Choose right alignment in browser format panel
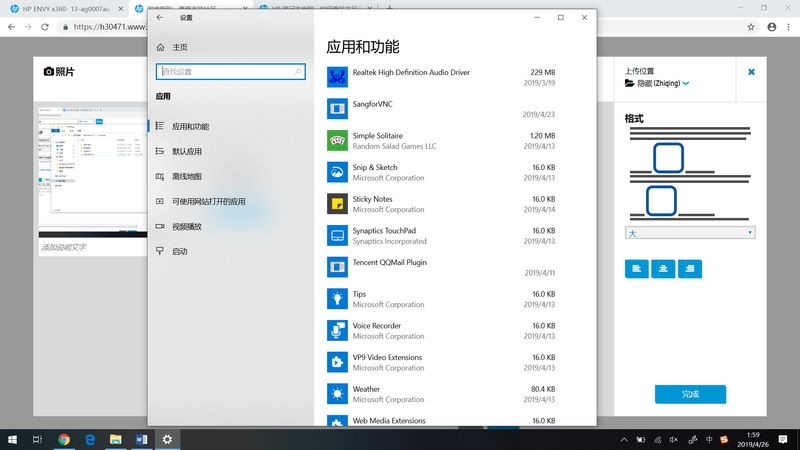The image size is (800, 450). point(690,269)
